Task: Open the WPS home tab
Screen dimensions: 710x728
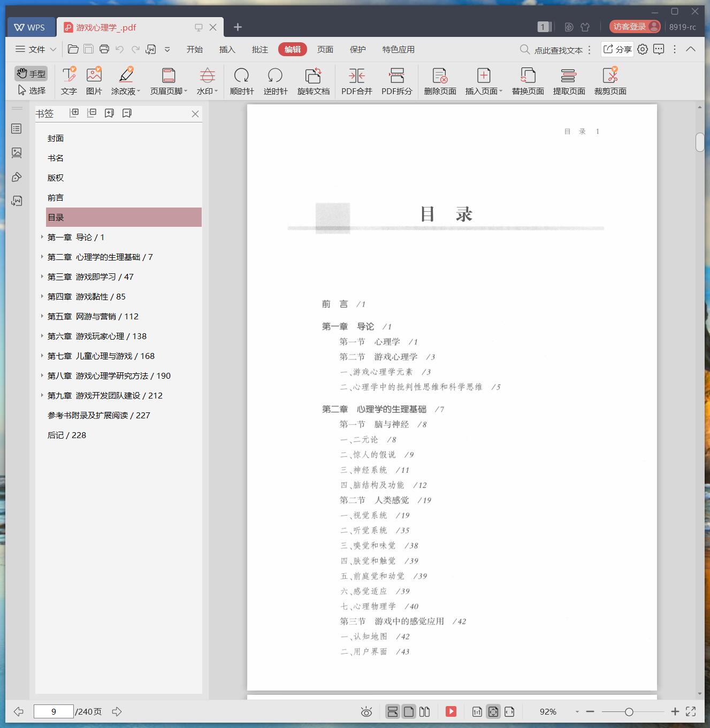Action: [30, 27]
